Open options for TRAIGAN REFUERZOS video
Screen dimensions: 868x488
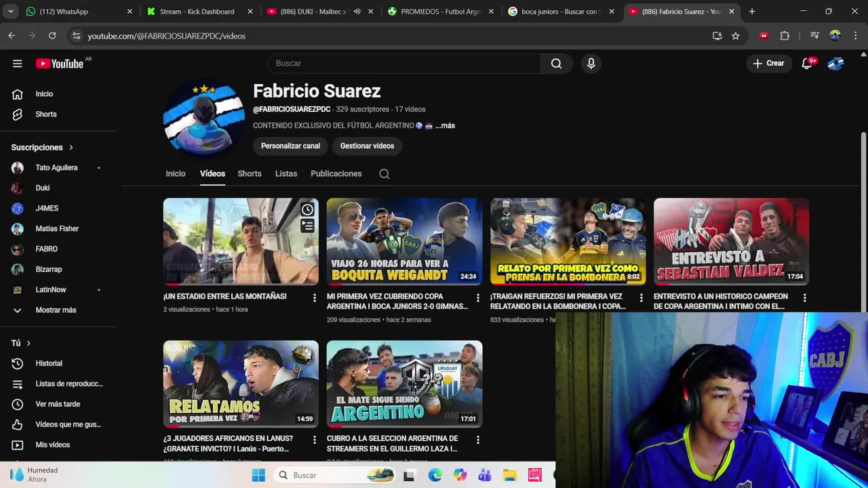[641, 298]
